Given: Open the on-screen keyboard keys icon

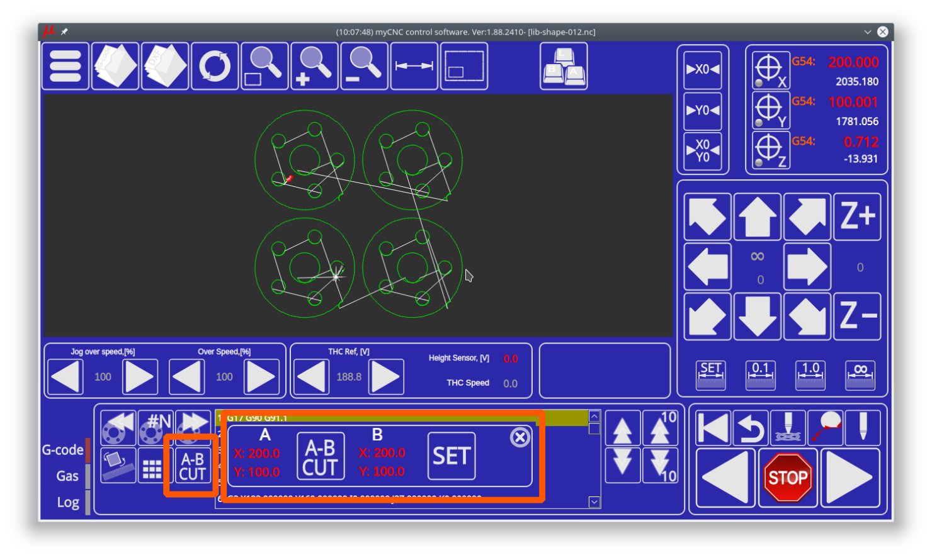Looking at the screenshot, I should tap(564, 66).
